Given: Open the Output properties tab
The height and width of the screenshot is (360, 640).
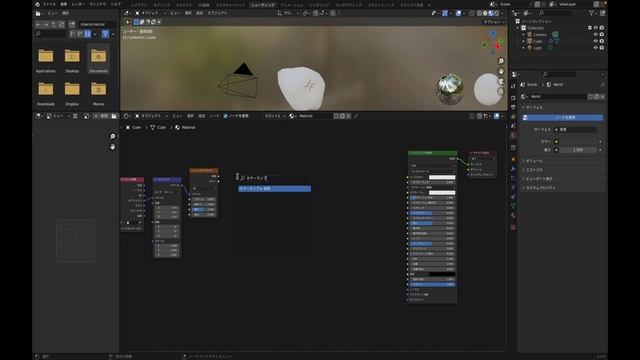Looking at the screenshot, I should [x=513, y=107].
